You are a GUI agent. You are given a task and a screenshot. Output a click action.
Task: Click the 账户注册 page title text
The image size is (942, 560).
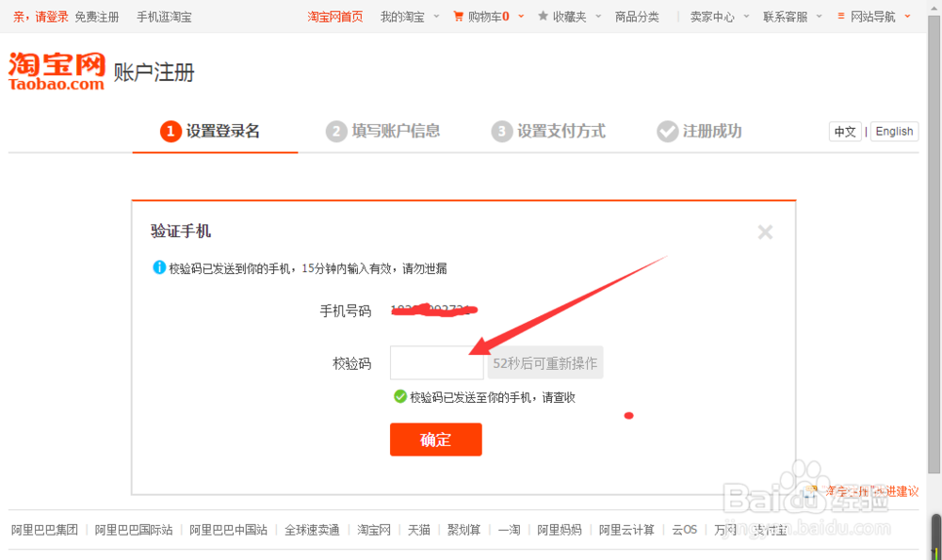tap(154, 72)
